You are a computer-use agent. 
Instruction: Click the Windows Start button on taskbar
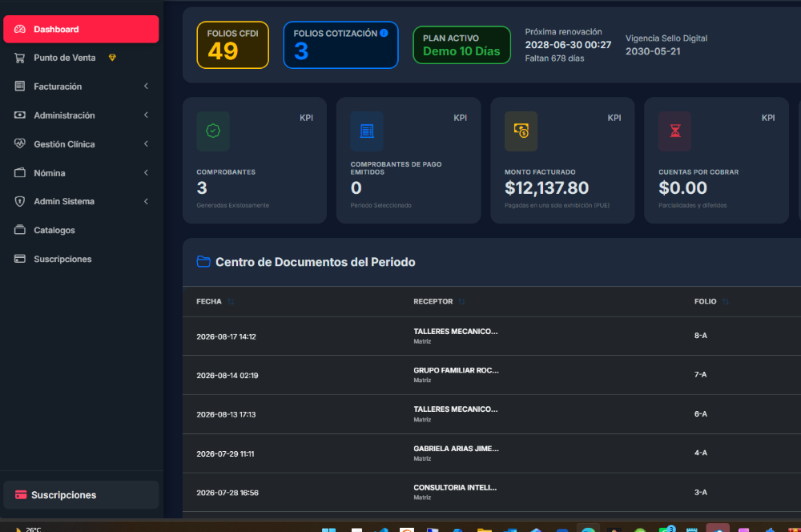point(328,530)
